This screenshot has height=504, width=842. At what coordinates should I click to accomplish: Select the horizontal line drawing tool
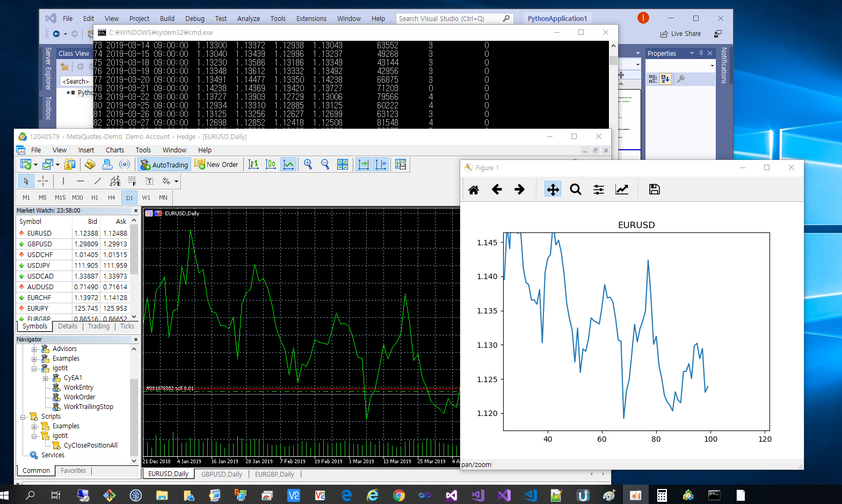click(80, 181)
